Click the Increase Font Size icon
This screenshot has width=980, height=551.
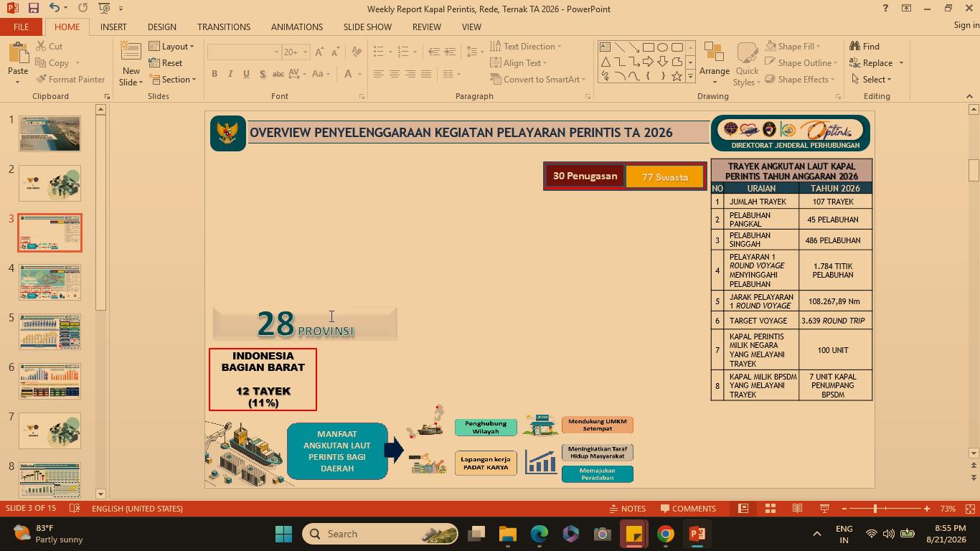click(319, 52)
